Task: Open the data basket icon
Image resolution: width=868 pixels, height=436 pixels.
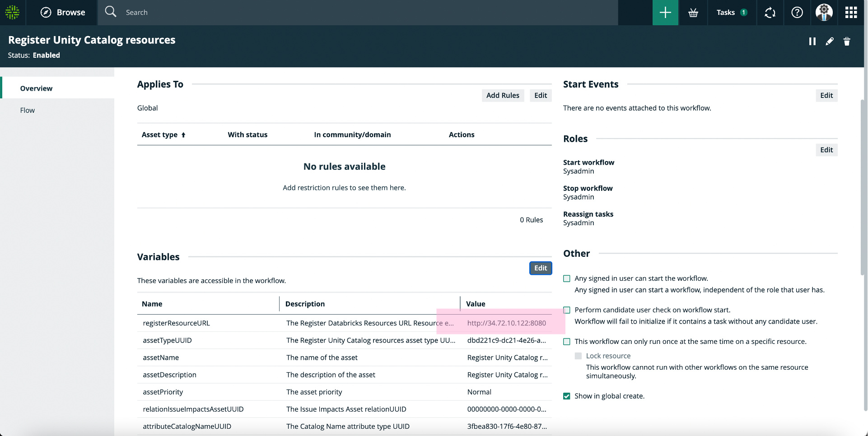Action: pos(693,13)
